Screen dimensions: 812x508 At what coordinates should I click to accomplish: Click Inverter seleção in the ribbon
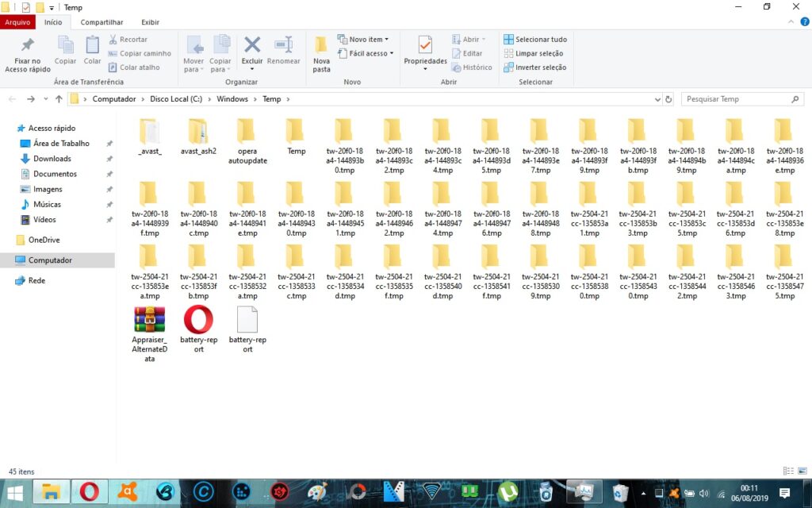(535, 67)
